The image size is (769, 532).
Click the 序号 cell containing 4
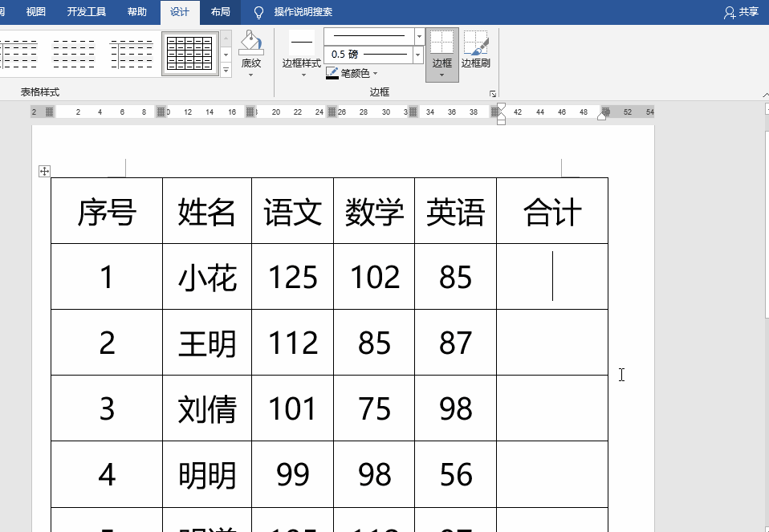pyautogui.click(x=107, y=474)
